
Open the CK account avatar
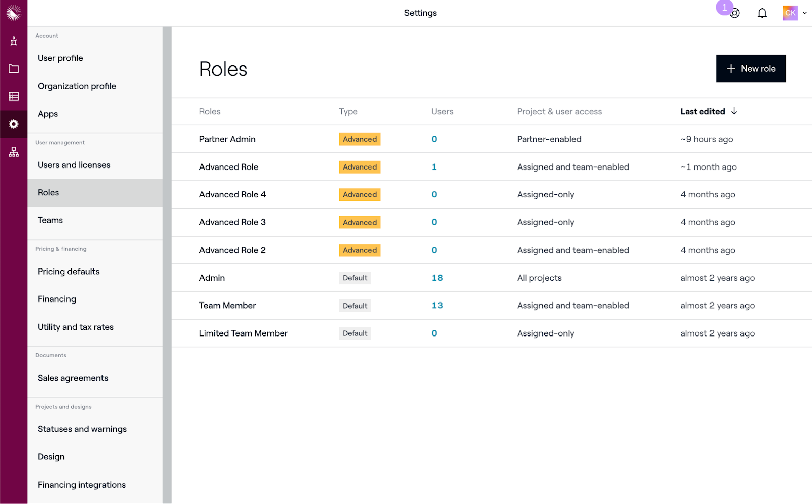[789, 12]
